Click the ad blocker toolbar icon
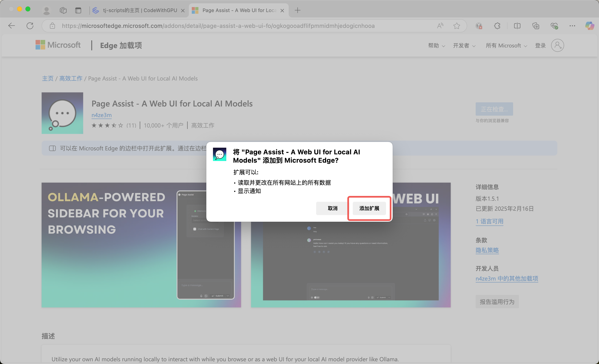 (x=479, y=26)
